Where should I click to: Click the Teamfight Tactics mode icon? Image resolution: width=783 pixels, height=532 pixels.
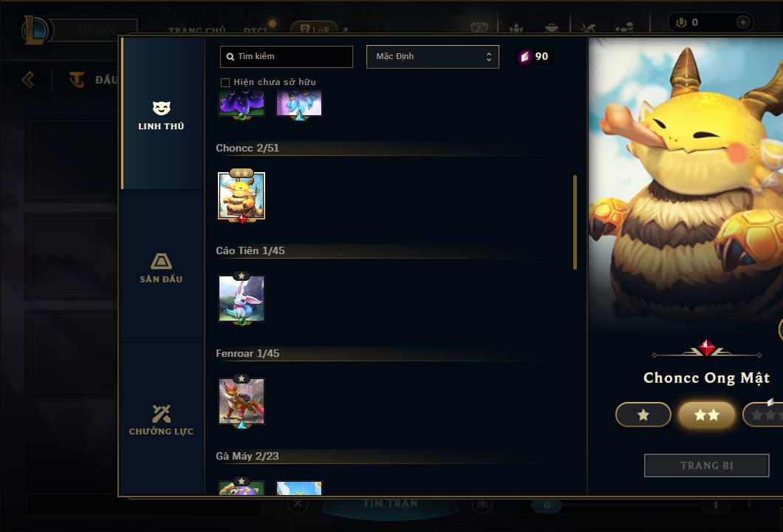[x=76, y=79]
